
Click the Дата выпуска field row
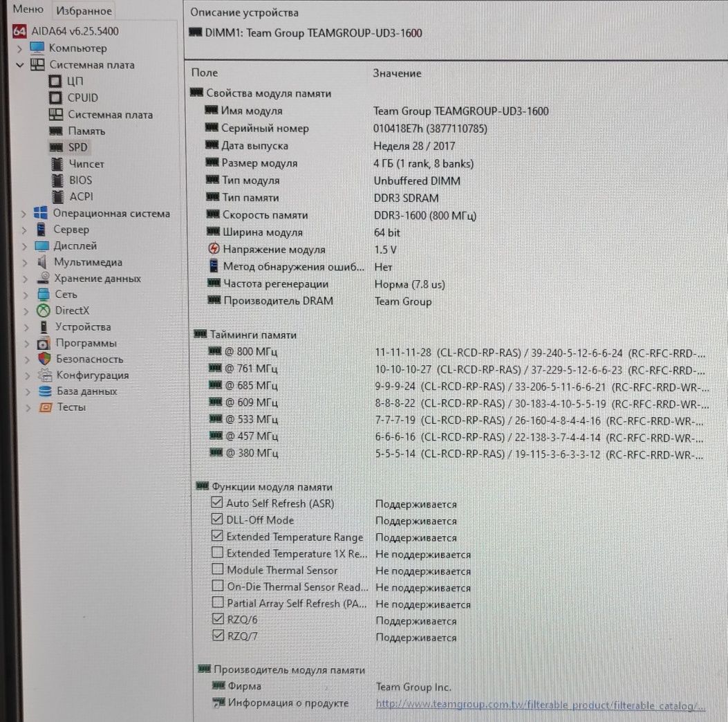point(330,146)
